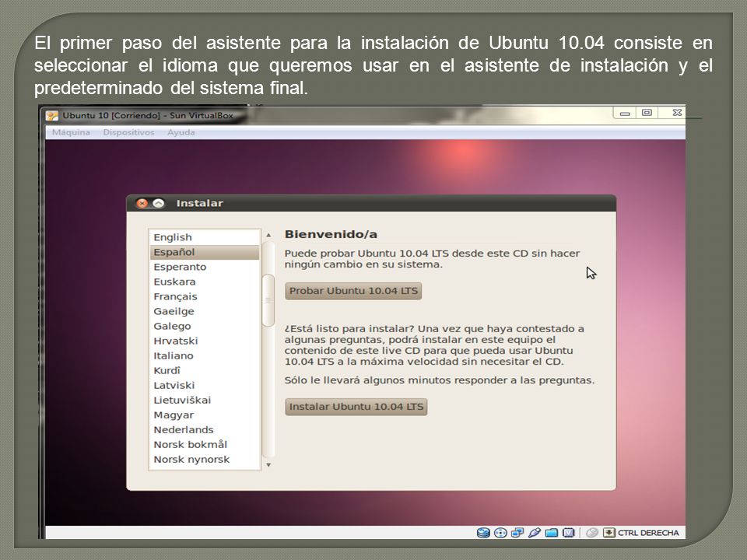Select Hrvatski in the language list
Image resolution: width=747 pixels, height=560 pixels.
tap(205, 341)
